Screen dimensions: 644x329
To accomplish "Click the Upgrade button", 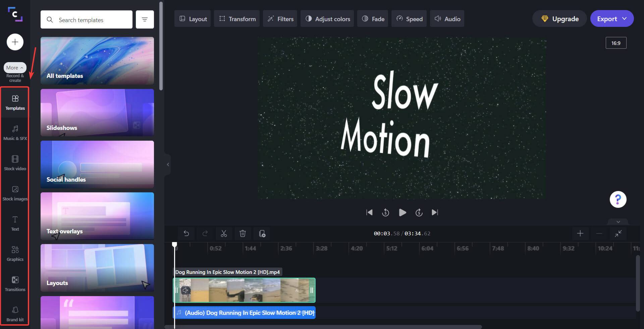I will point(559,18).
